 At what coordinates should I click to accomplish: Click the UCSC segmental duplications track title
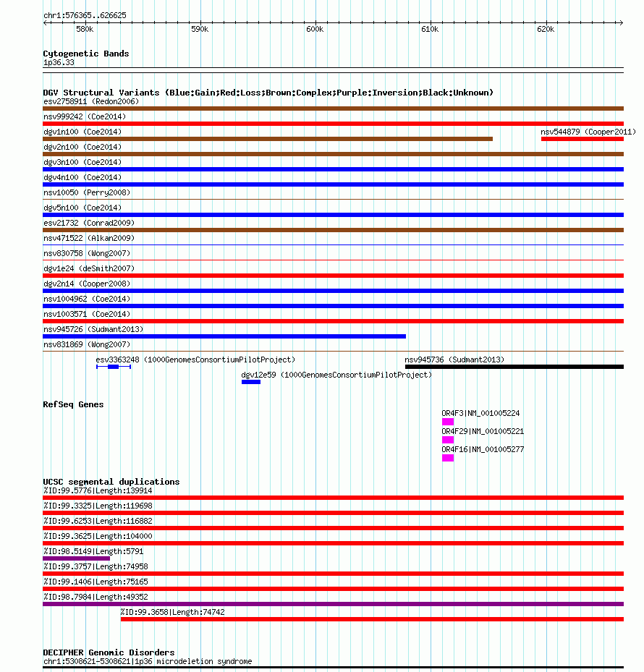point(111,482)
